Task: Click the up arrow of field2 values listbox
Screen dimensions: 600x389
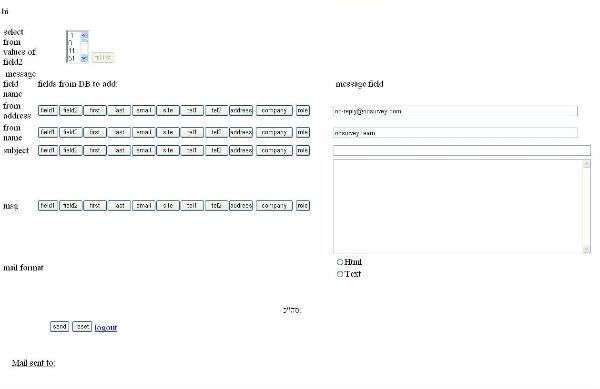Action: [84, 36]
